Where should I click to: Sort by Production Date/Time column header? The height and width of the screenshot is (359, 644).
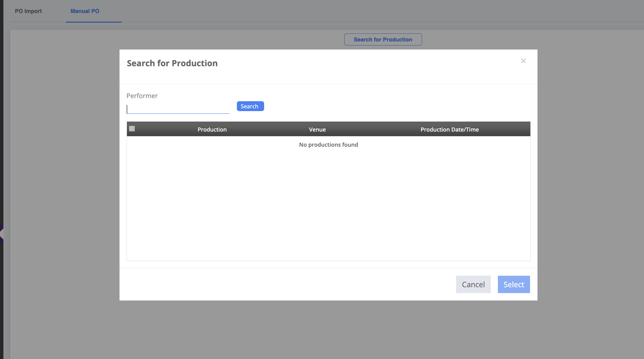450,129
